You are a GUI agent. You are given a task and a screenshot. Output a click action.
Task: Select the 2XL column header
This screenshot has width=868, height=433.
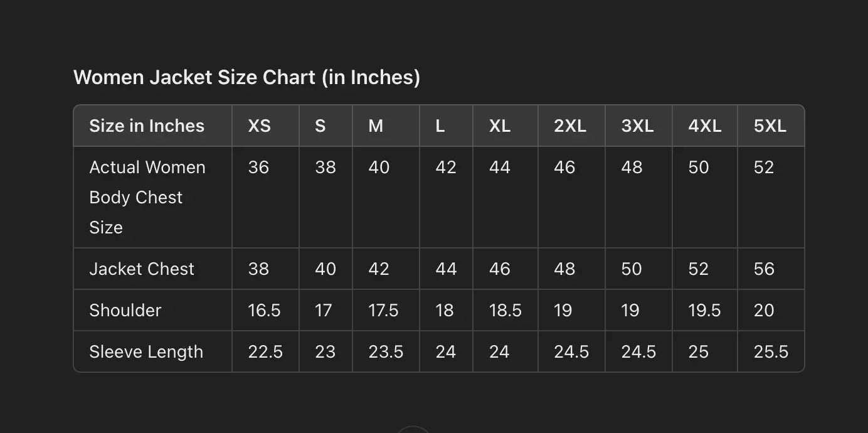click(x=569, y=126)
